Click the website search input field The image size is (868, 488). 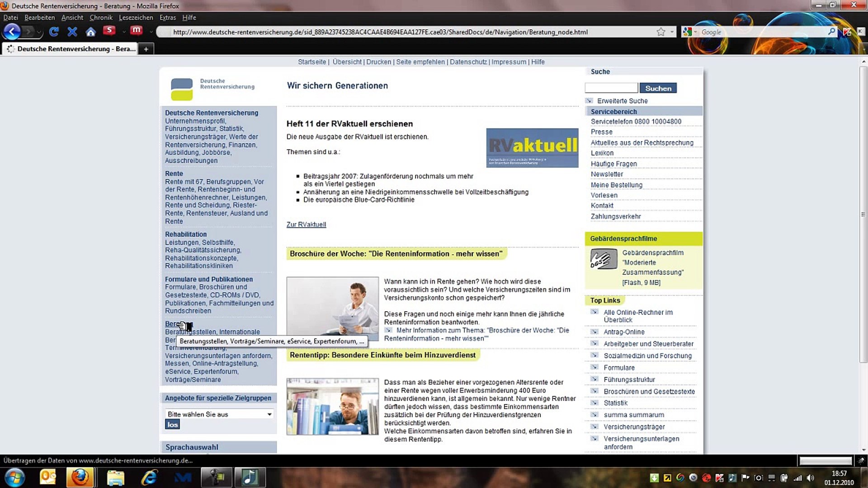tap(611, 88)
